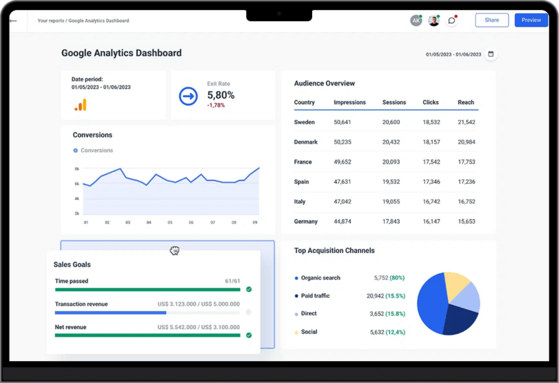Open the comments chat bubble icon
Screen dimensions: 559x383
[452, 20]
